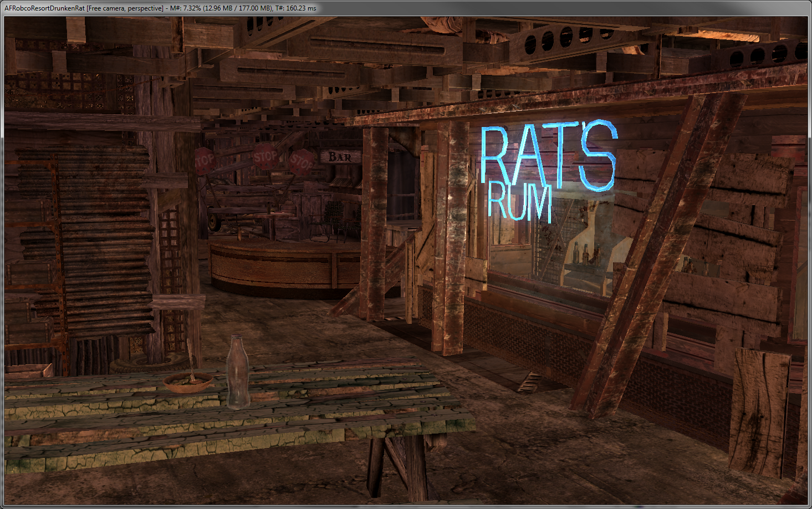The image size is (812, 509).
Task: Select the wooden BAR sign
Action: (x=340, y=157)
